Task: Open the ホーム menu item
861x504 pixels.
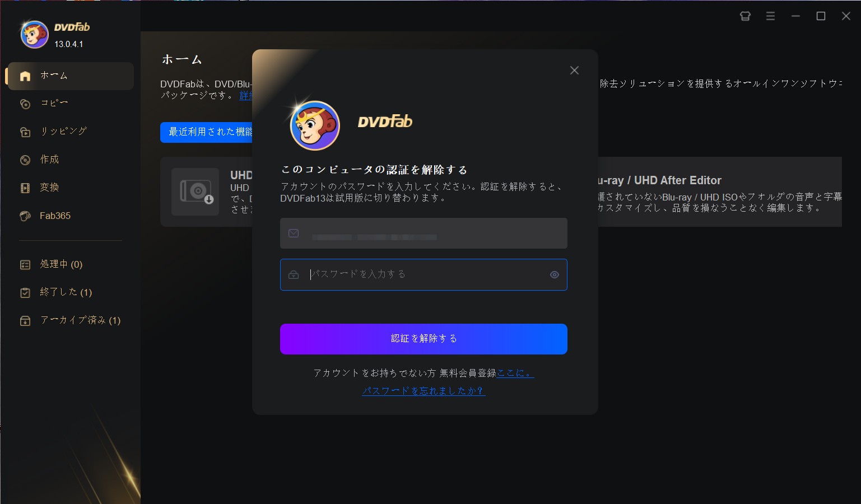Action: [x=70, y=76]
